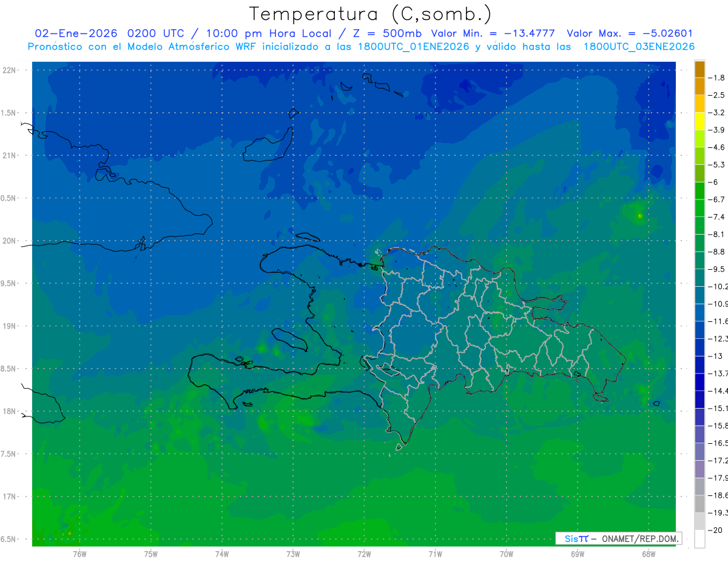
Task: Click the '-8.8' color scale value
Action: pyautogui.click(x=717, y=252)
